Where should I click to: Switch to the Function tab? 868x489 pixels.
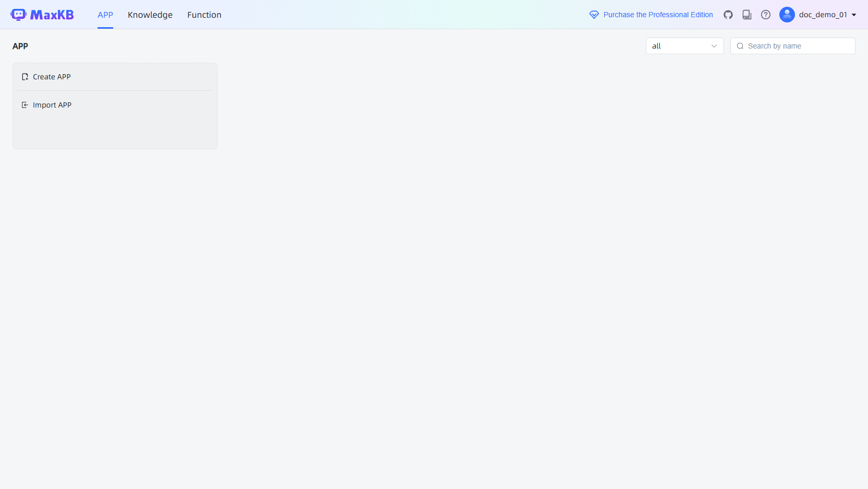[x=204, y=15]
